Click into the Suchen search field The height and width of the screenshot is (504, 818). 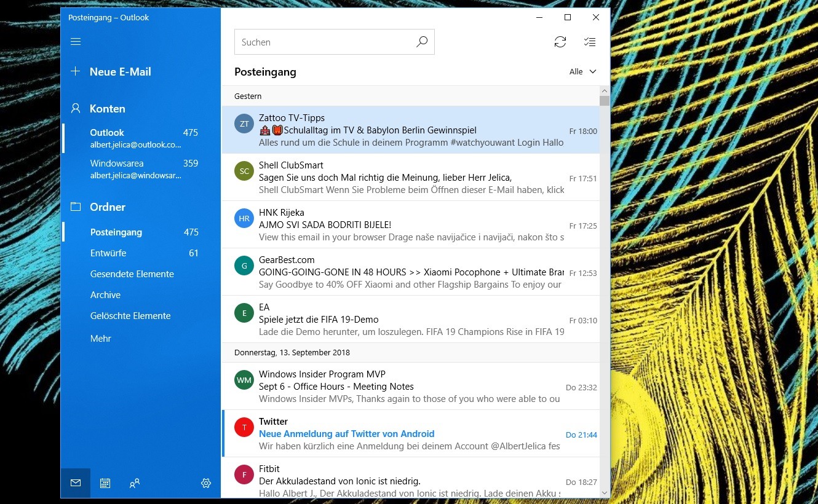(x=323, y=42)
